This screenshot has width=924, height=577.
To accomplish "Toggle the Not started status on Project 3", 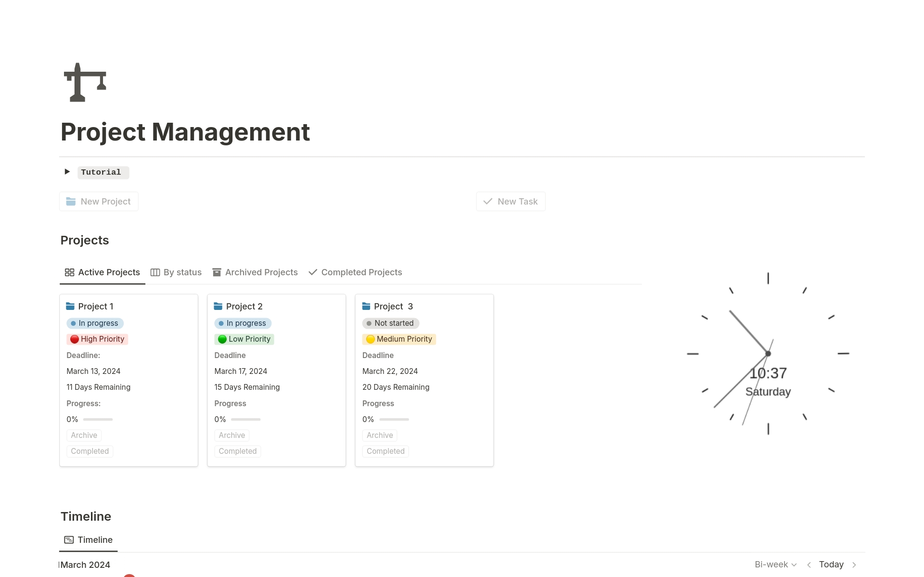I will [390, 323].
